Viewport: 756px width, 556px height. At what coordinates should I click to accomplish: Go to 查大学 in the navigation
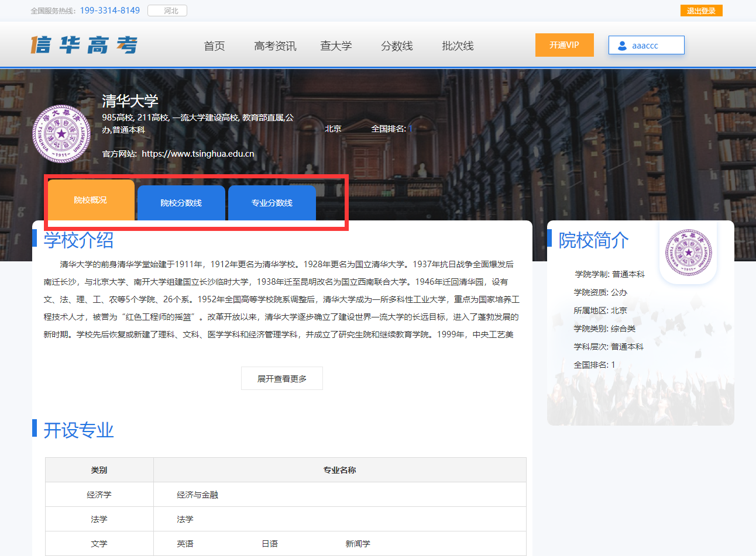tap(336, 46)
